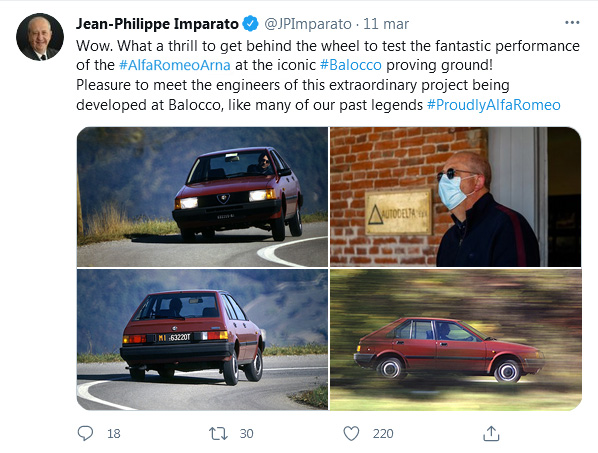This screenshot has height=453, width=598.
Task: Click the blue verified badge icon
Action: 251,24
